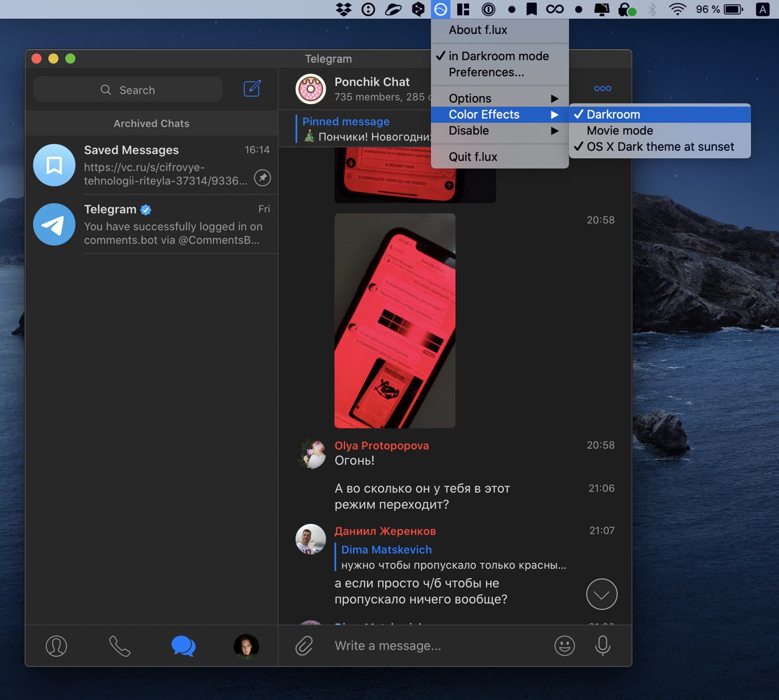This screenshot has width=779, height=700.
Task: Click the Bluetooth menu bar icon
Action: tap(652, 9)
